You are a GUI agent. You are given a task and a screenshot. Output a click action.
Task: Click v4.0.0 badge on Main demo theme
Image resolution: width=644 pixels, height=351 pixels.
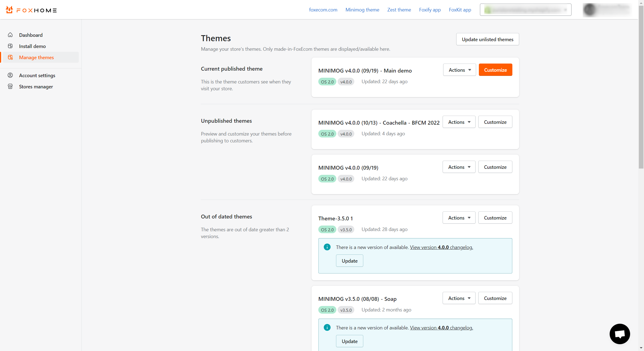point(346,82)
